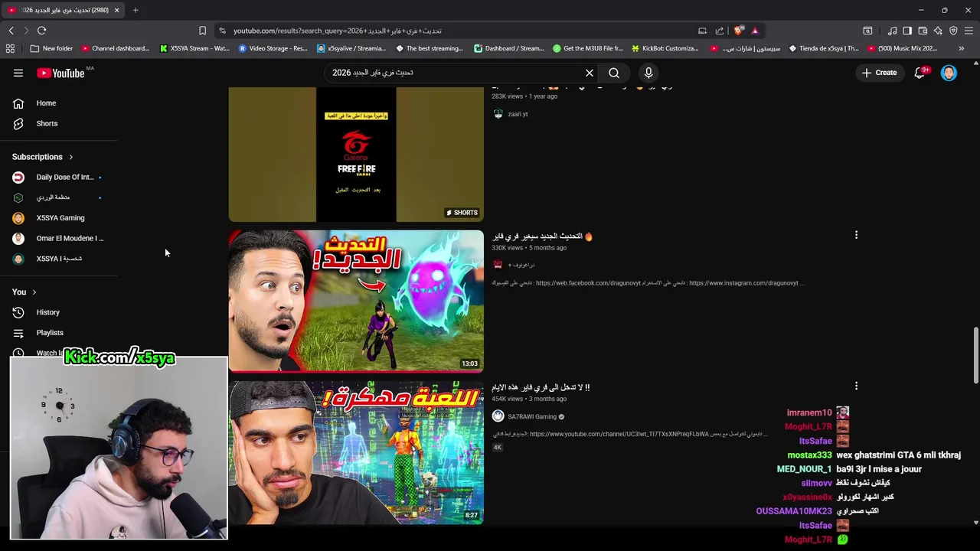
Task: Toggle the browser sidebar panel icon
Action: (907, 31)
